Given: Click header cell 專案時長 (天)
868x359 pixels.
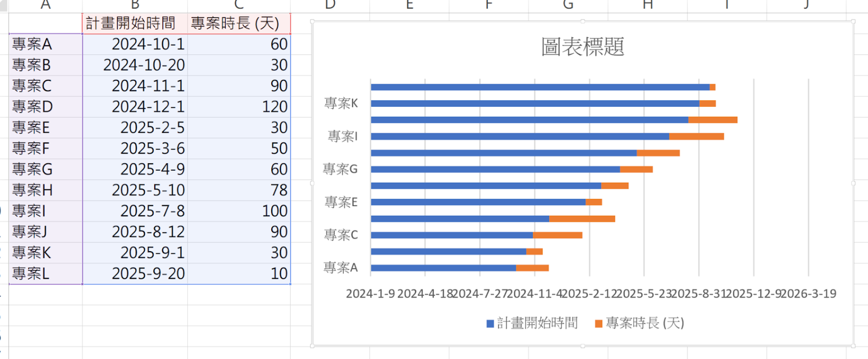Looking at the screenshot, I should (239, 23).
